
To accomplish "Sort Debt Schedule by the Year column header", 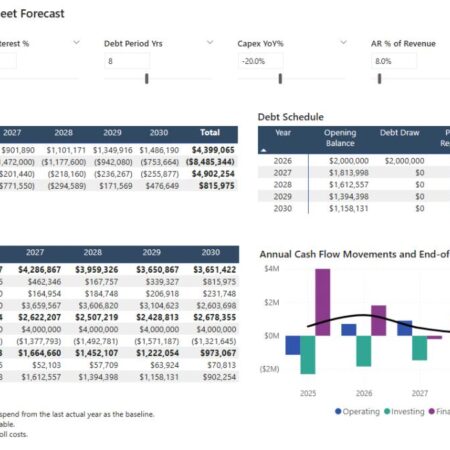I will tap(283, 133).
